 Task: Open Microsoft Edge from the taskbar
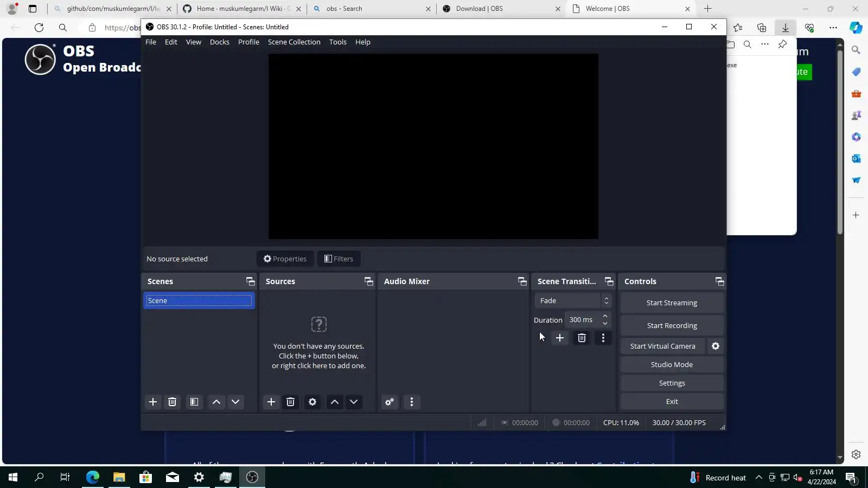pyautogui.click(x=92, y=477)
